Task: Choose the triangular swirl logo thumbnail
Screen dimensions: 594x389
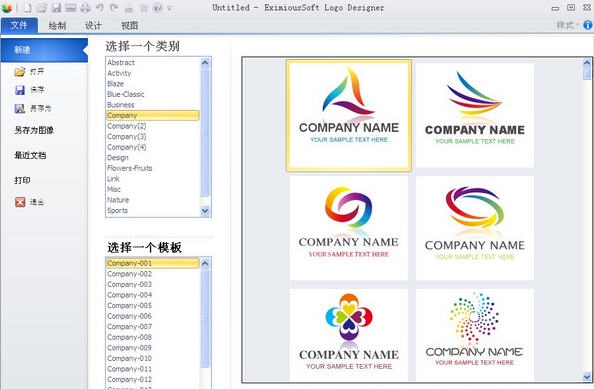Action: (349, 115)
